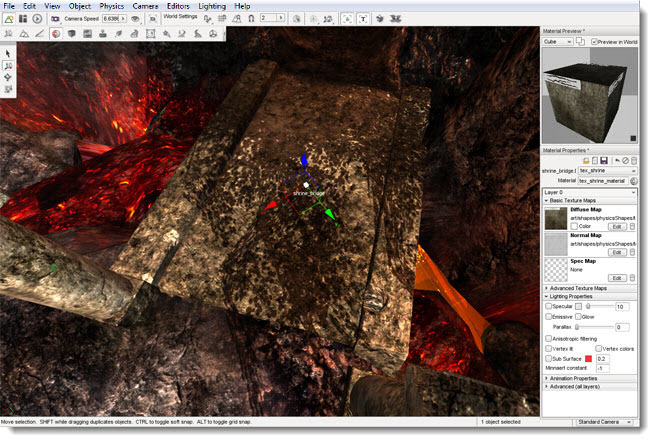Enable the Specular checkbox

548,307
